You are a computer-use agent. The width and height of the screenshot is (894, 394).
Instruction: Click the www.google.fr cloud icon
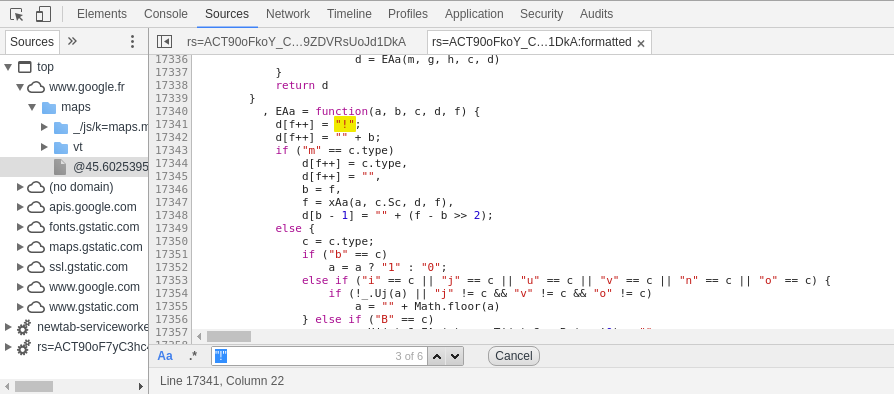click(36, 87)
